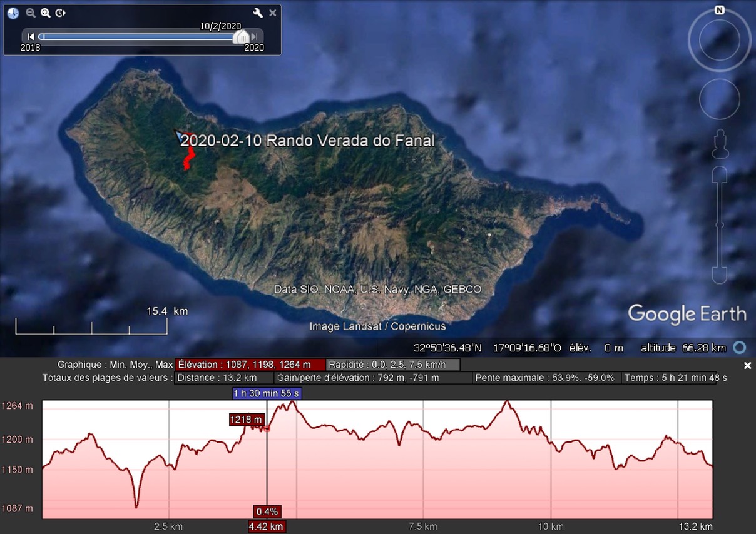The height and width of the screenshot is (534, 756).
Task: Open time slider options wrench
Action: point(258,13)
